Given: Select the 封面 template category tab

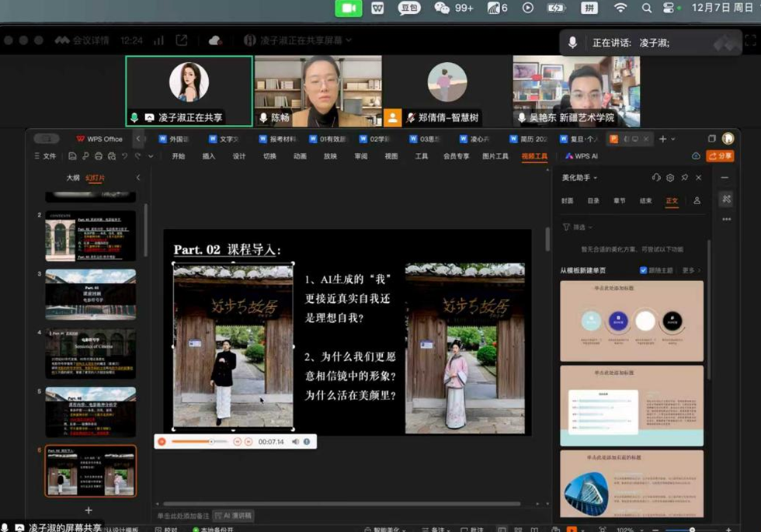Looking at the screenshot, I should 567,200.
